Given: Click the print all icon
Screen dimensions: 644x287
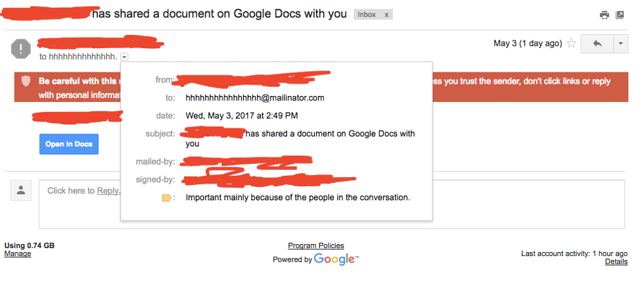Looking at the screenshot, I should [x=605, y=14].
